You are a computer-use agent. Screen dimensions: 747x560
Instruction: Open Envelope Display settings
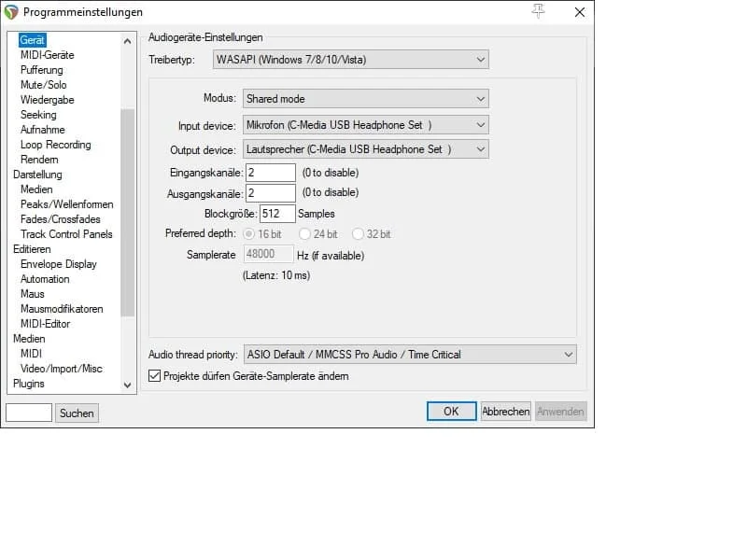pyautogui.click(x=59, y=264)
